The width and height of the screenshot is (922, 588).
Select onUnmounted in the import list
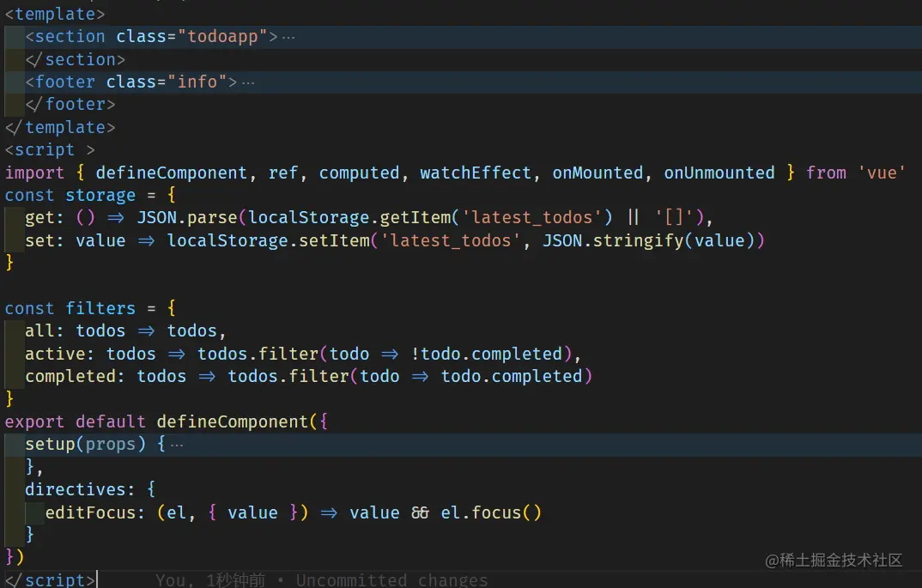pyautogui.click(x=719, y=173)
